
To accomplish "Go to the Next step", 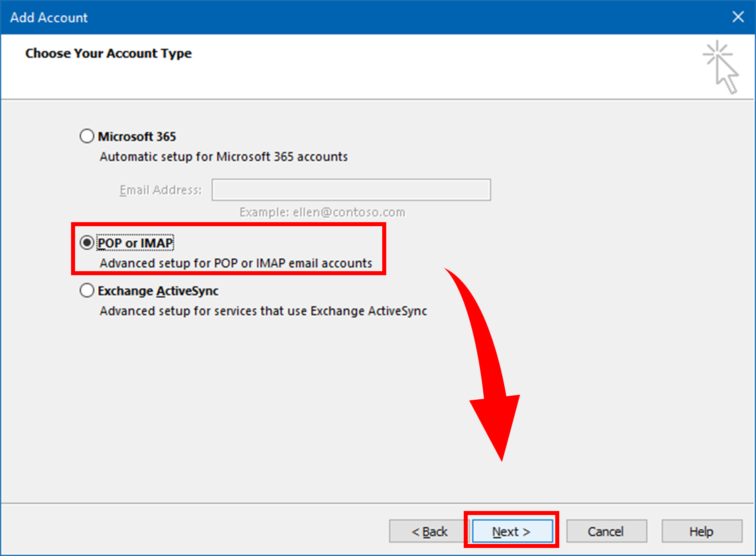I will [x=512, y=531].
